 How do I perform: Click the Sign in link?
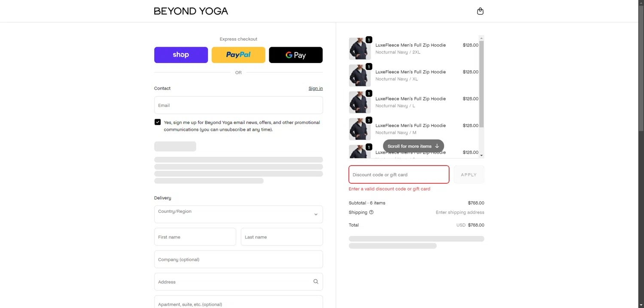(x=316, y=88)
